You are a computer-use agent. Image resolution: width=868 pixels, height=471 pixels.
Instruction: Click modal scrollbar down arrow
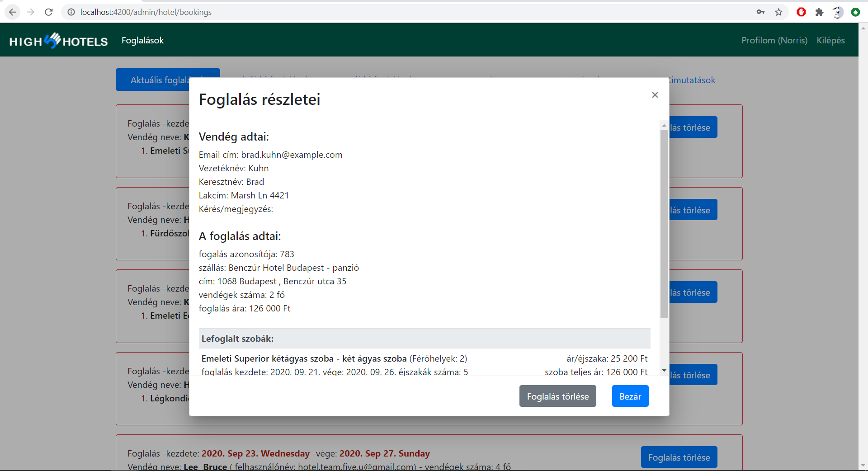click(x=664, y=371)
